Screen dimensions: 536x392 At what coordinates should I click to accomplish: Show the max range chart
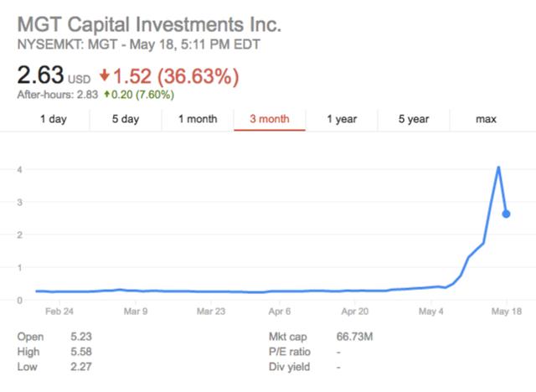pos(486,119)
